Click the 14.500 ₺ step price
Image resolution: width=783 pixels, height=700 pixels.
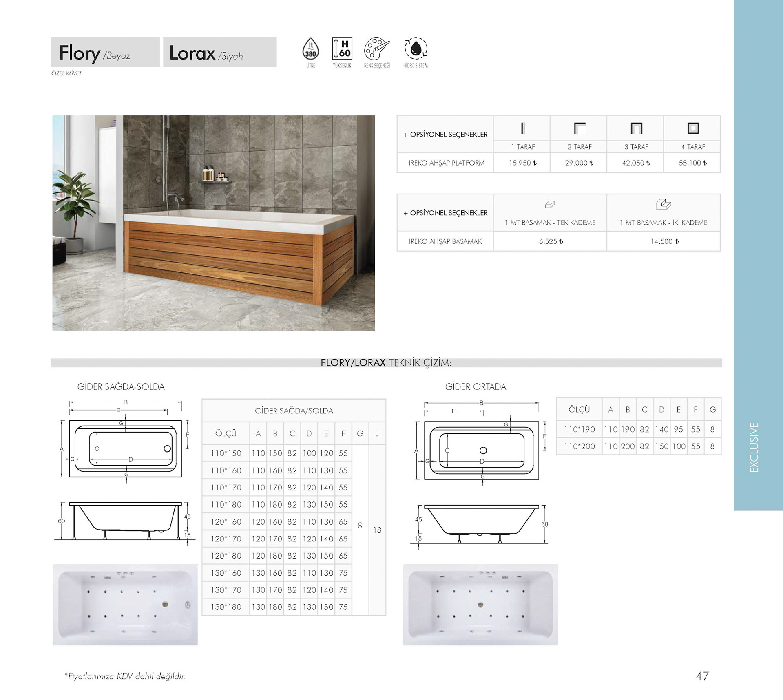pos(664,241)
